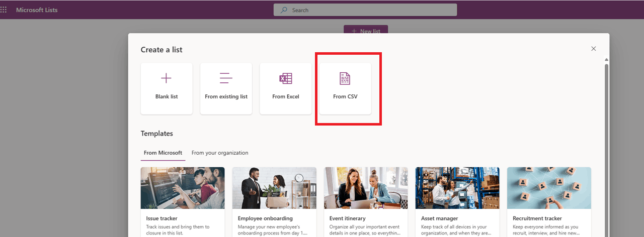The image size is (644, 237).
Task: Open the Issue tracker template image
Action: tap(183, 188)
